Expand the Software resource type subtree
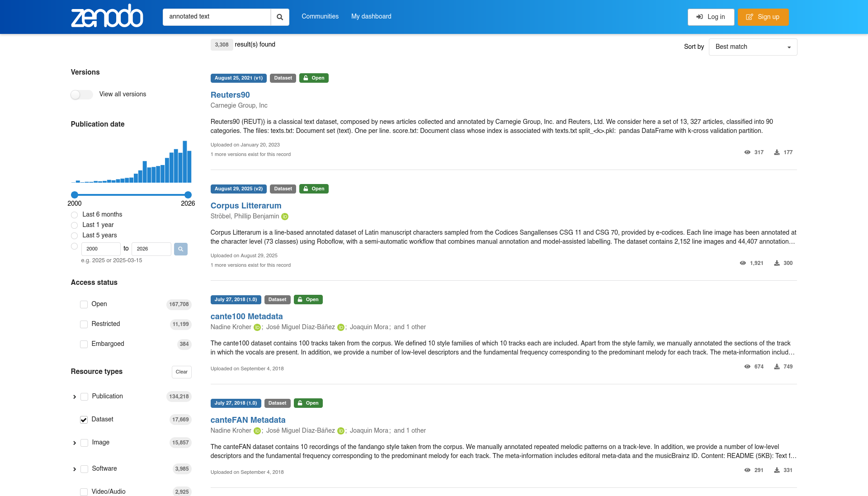This screenshot has height=496, width=868. point(75,469)
